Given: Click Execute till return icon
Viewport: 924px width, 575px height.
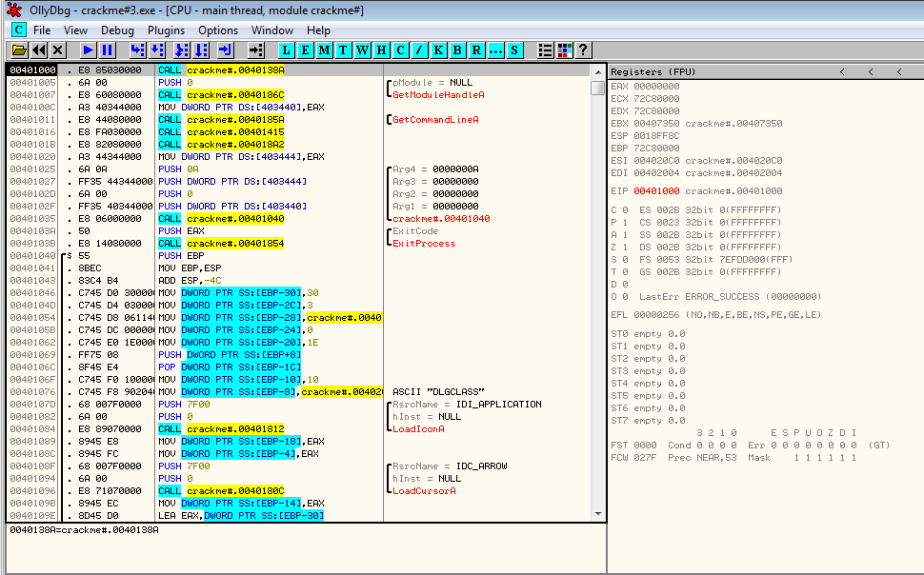Looking at the screenshot, I should coord(226,50).
